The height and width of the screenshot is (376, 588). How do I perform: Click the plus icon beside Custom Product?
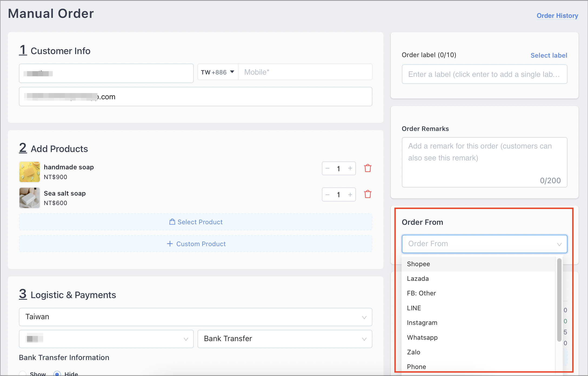pyautogui.click(x=170, y=243)
